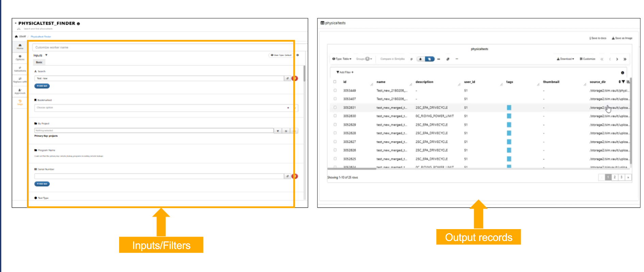This screenshot has height=272, width=644.
Task: Click Save as Image link
Action: point(622,38)
